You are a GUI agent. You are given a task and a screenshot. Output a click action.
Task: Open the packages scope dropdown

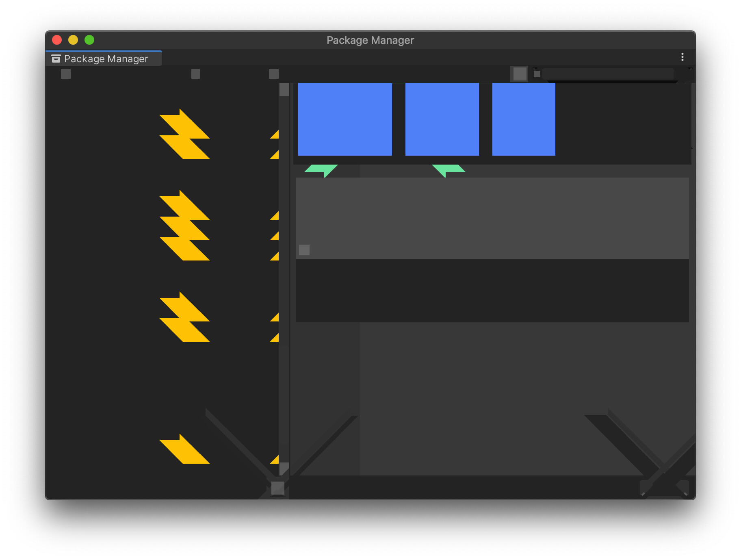click(273, 74)
